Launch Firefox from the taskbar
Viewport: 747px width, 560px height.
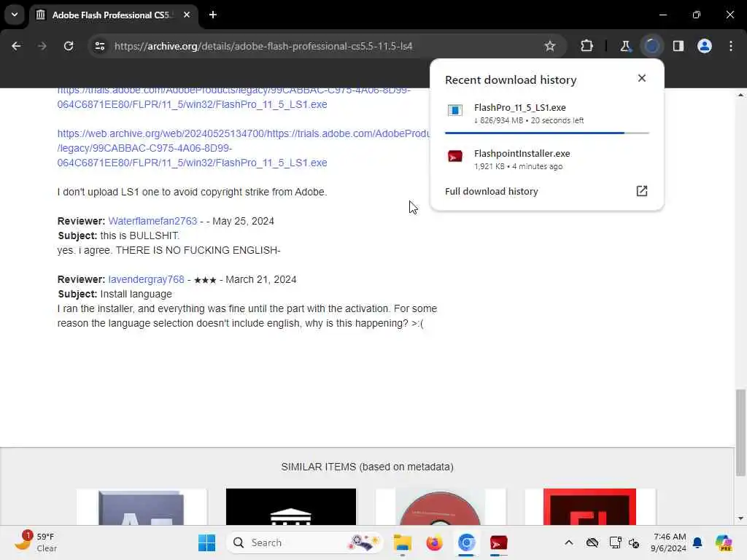click(434, 542)
